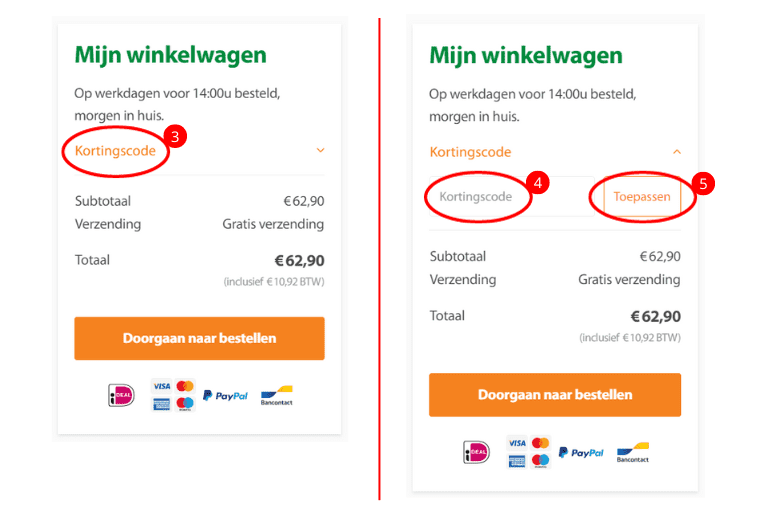
Task: Click the Visa logo in right cart
Action: click(x=517, y=443)
